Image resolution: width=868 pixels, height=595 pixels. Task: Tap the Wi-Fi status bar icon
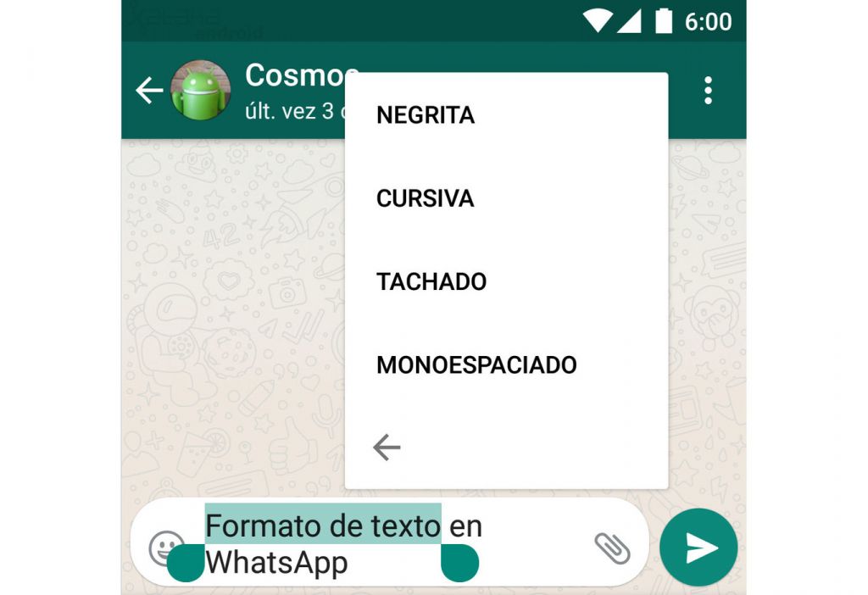[598, 21]
